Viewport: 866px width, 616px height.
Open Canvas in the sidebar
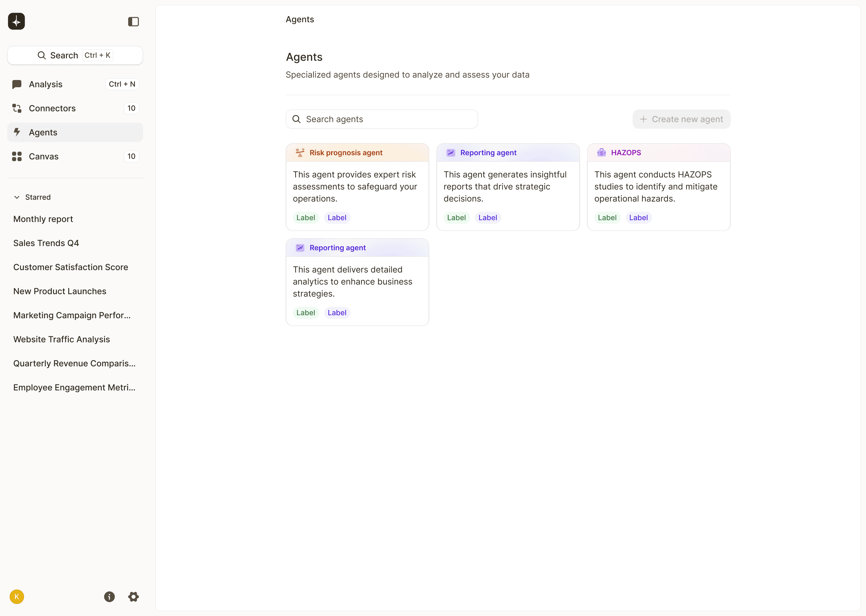tap(75, 156)
